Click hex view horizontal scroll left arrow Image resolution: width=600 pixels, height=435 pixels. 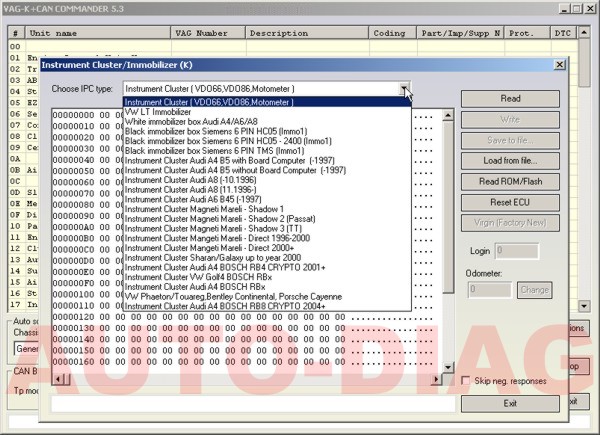(x=58, y=379)
